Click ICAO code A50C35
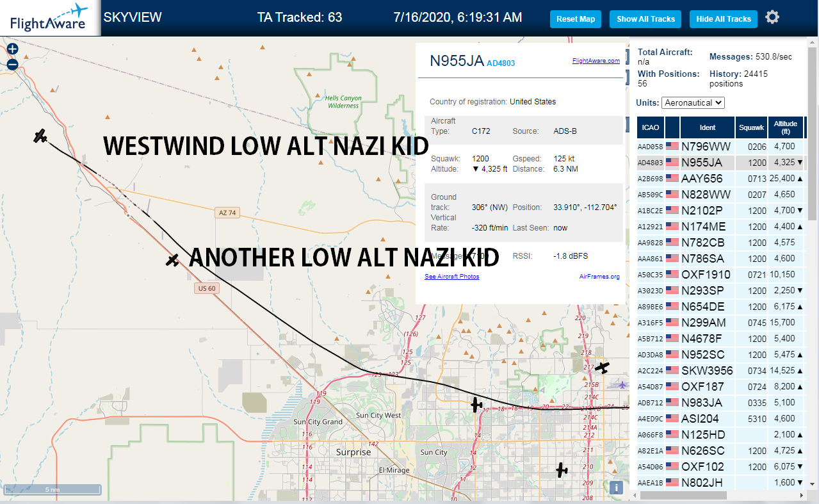Viewport: 819px width, 504px height. coord(651,275)
